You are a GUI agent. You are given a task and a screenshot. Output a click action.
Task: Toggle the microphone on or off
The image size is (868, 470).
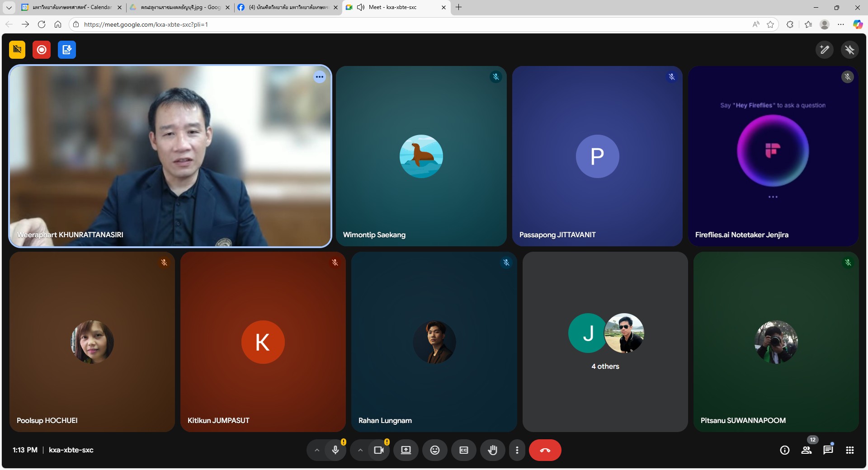pos(335,450)
